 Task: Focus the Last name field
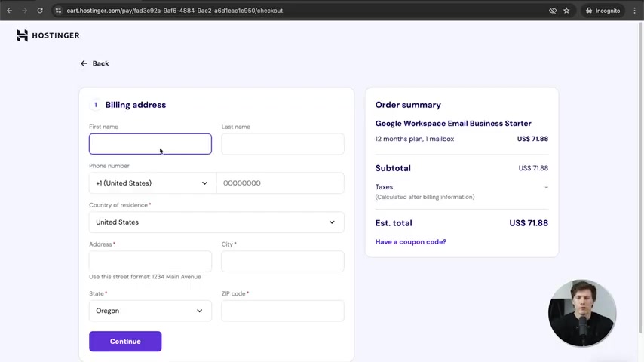point(283,144)
